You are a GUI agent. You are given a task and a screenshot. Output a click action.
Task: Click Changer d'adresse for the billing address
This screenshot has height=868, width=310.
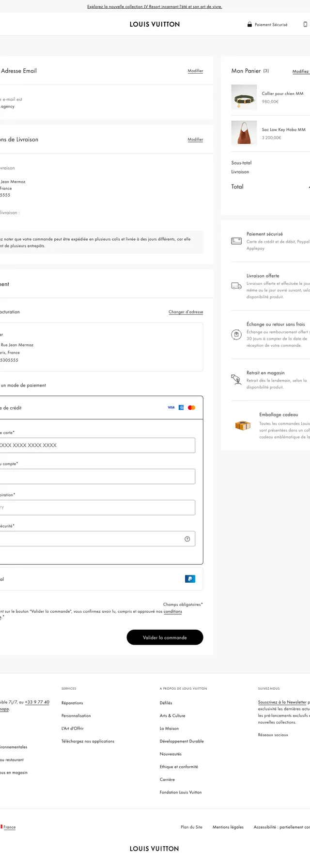pos(186,312)
